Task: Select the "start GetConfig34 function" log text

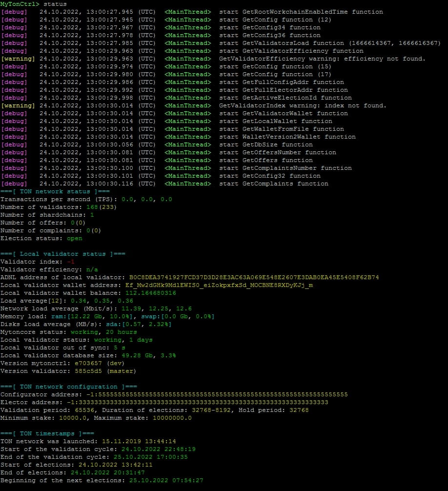Action: [270, 27]
